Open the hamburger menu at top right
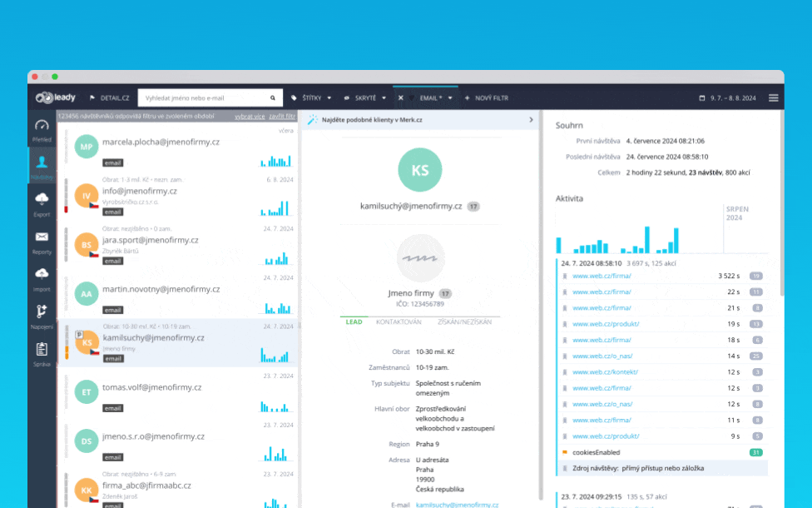Image resolution: width=812 pixels, height=508 pixels. pos(773,98)
